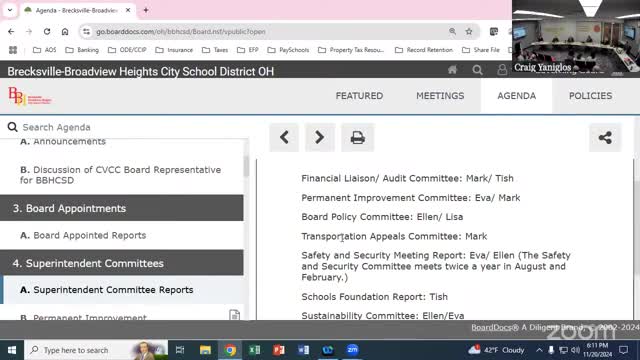Click the browser back arrow
640x360 pixels.
pyautogui.click(x=11, y=31)
